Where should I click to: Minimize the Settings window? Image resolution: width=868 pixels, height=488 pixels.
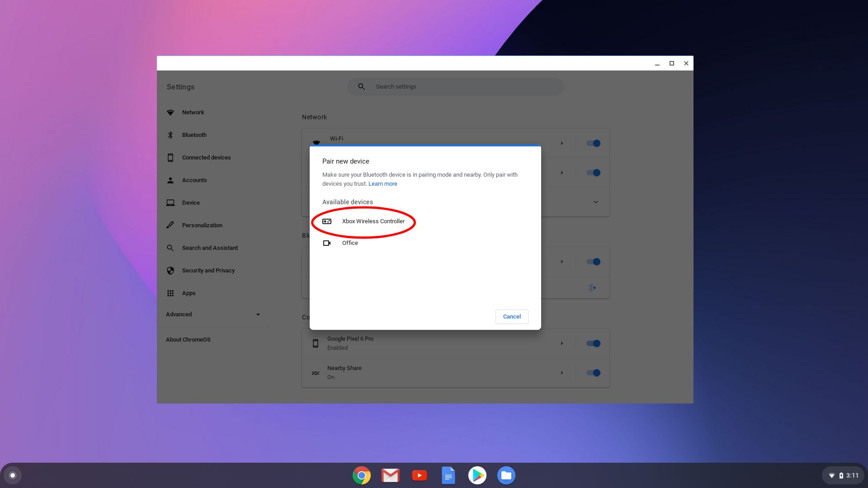tap(657, 64)
